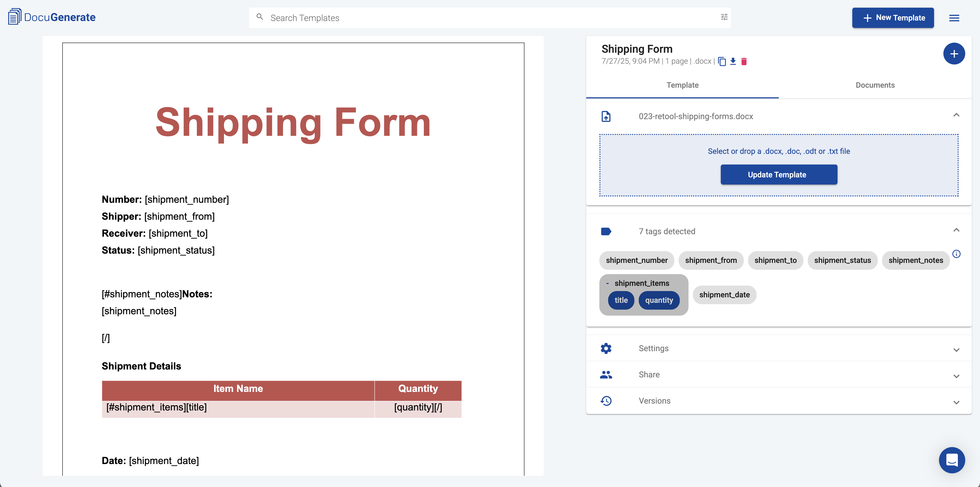Click the [shipment_to] placeholder in the document
980x487 pixels.
(178, 233)
